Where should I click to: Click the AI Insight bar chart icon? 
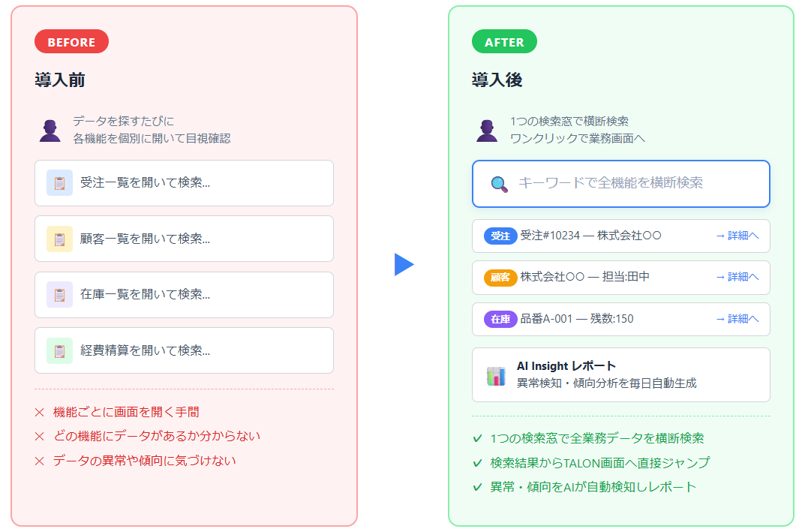[496, 375]
